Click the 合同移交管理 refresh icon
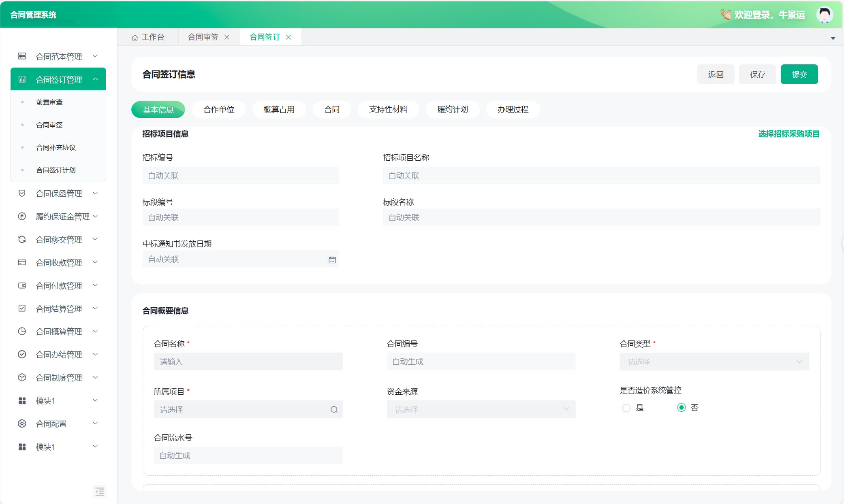The height and width of the screenshot is (504, 844). pyautogui.click(x=22, y=240)
